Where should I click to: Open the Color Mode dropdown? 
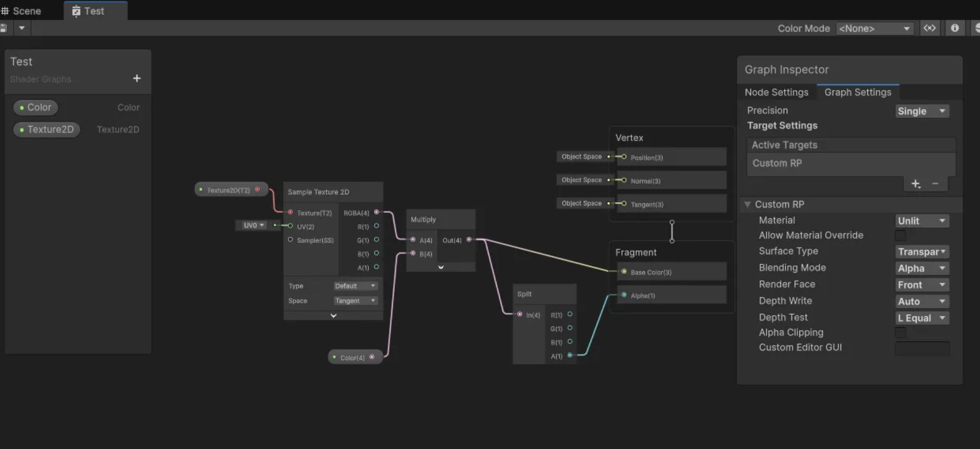875,28
